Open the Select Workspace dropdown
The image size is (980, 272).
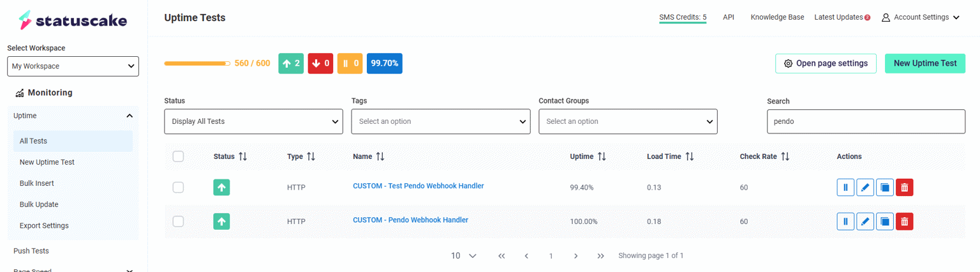pyautogui.click(x=73, y=66)
